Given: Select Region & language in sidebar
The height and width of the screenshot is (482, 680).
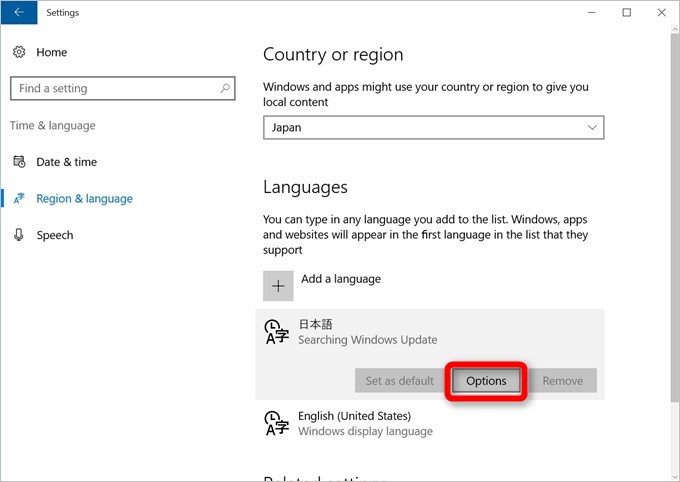Looking at the screenshot, I should coord(84,199).
